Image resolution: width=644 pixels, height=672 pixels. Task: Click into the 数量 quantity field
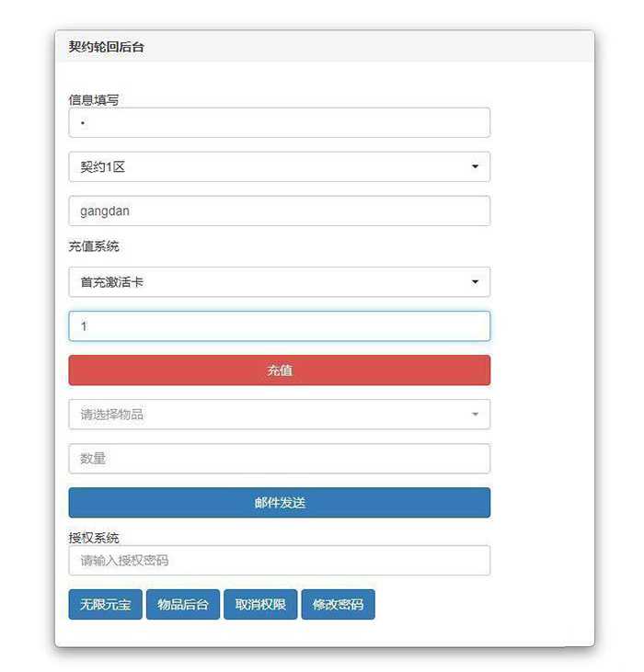pyautogui.click(x=279, y=459)
